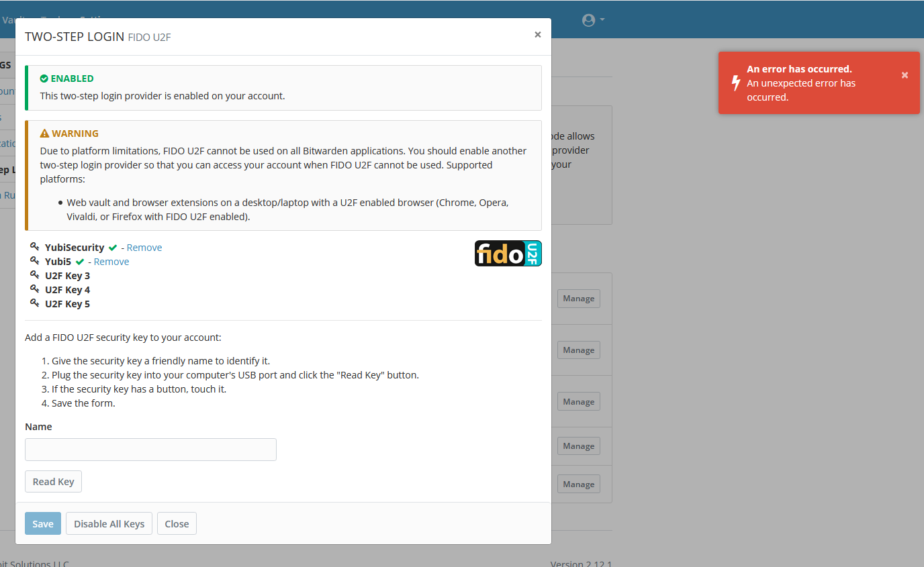Image resolution: width=924 pixels, height=567 pixels.
Task: Click the key icon beside U2F Key 5
Action: pyautogui.click(x=35, y=303)
